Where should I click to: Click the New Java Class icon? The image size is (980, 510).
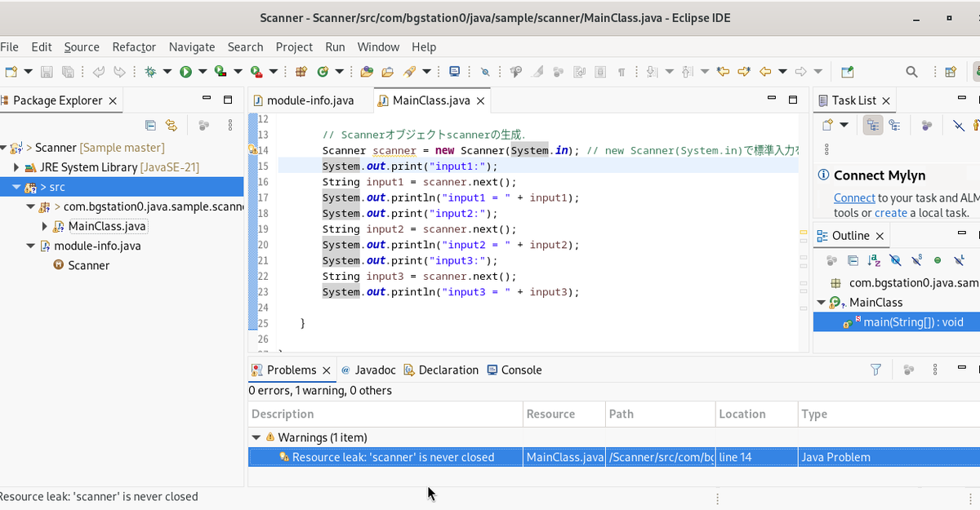(x=323, y=72)
